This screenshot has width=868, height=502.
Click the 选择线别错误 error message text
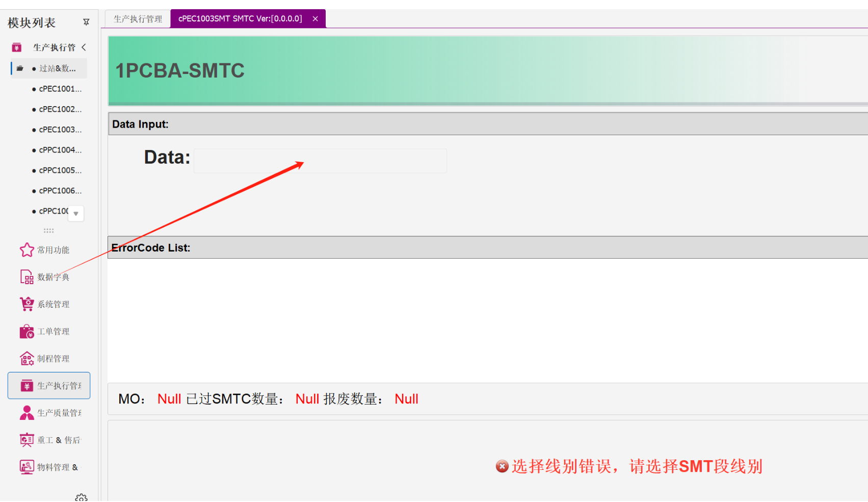637,466
